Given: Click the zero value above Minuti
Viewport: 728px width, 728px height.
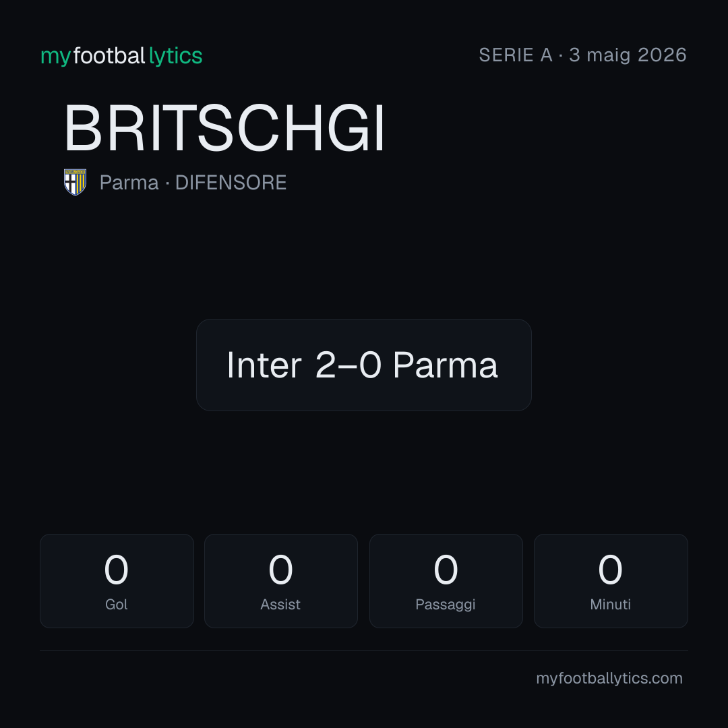Looking at the screenshot, I should 610,570.
